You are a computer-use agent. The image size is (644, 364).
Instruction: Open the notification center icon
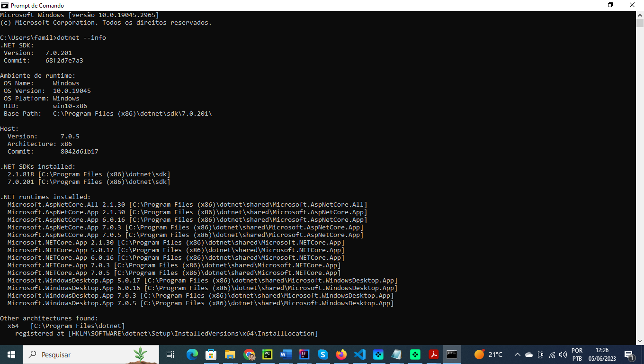(629, 355)
